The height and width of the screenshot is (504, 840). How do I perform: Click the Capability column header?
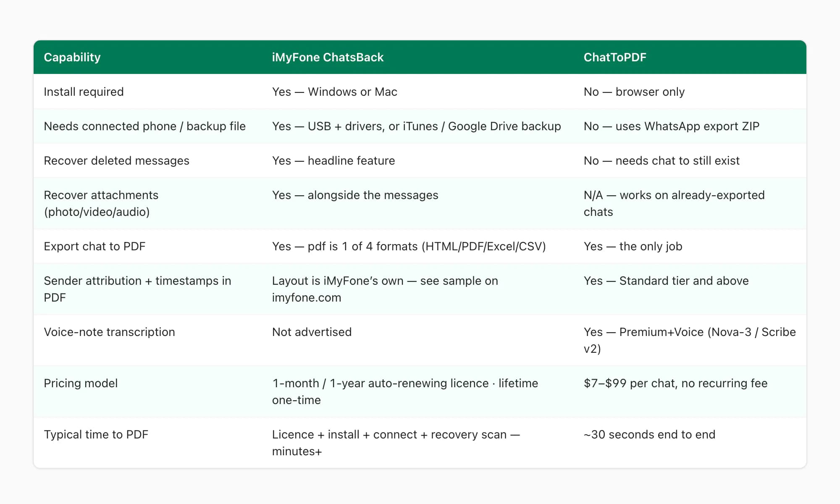coord(72,57)
